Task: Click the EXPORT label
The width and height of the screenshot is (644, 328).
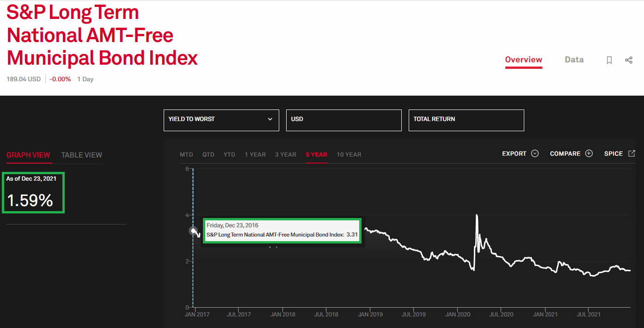Action: click(514, 153)
